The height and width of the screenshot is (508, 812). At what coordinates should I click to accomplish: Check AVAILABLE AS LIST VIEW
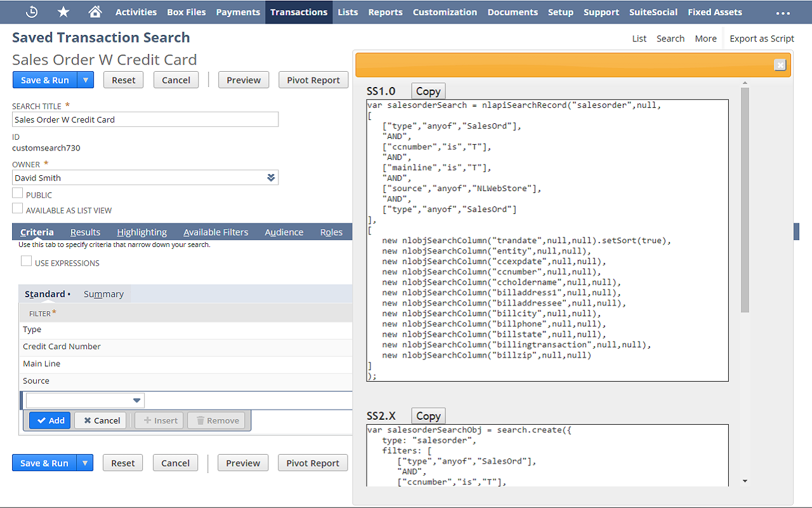pyautogui.click(x=17, y=210)
